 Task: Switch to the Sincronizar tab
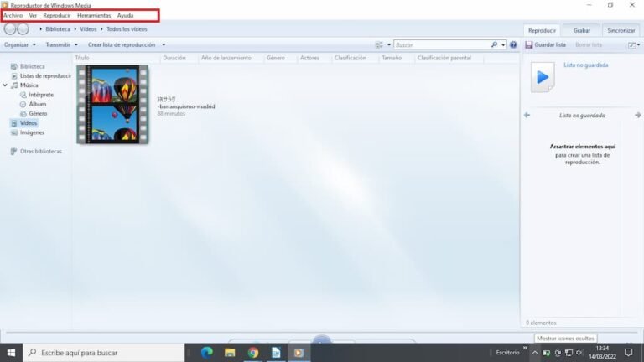tap(621, 30)
